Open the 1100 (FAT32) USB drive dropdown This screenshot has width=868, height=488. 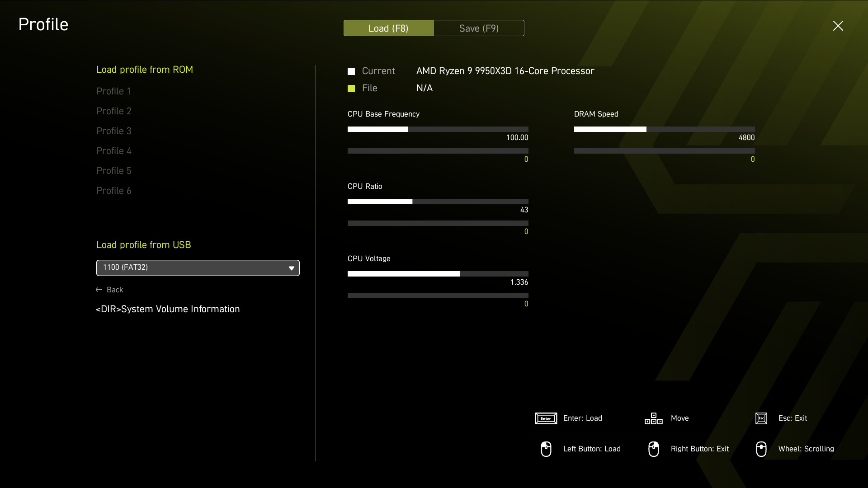pyautogui.click(x=198, y=268)
